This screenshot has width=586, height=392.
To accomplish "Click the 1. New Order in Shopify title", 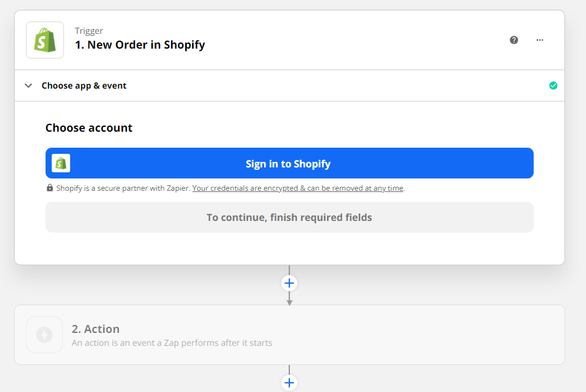I will [140, 45].
